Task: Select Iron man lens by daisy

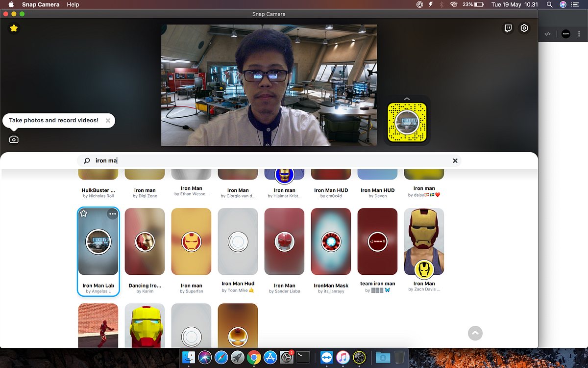Action: (424, 183)
